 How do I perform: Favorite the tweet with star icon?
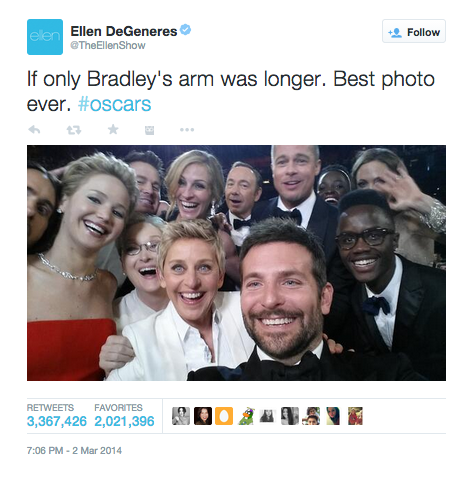113,129
